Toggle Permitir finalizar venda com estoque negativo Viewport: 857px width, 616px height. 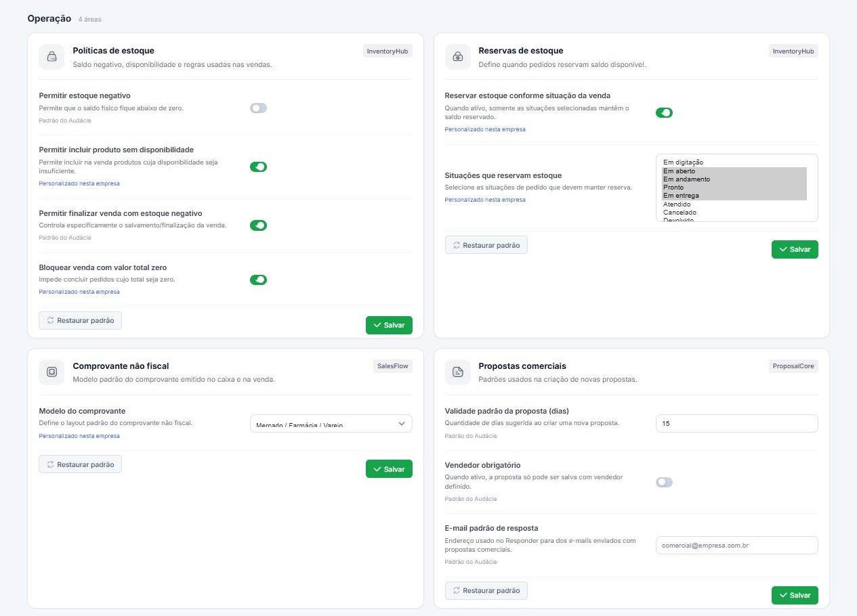tap(258, 225)
